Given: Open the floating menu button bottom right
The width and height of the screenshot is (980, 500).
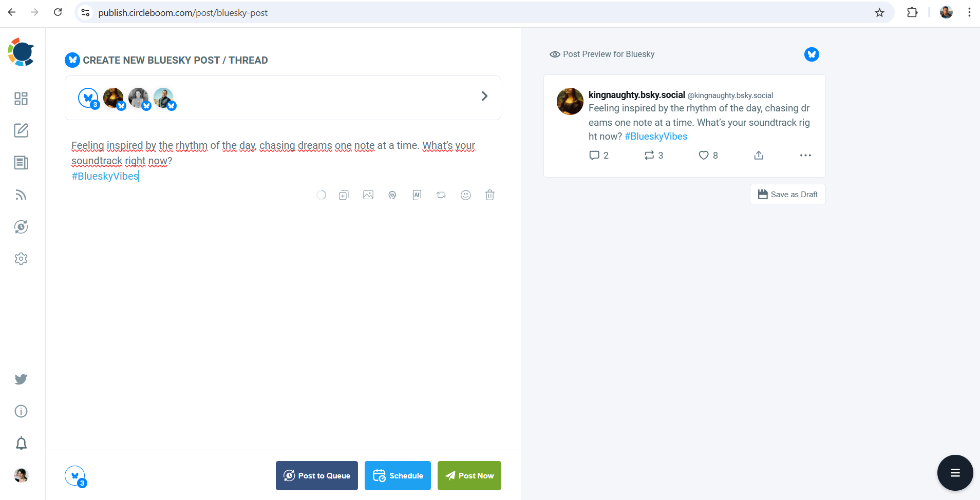Looking at the screenshot, I should 955,473.
